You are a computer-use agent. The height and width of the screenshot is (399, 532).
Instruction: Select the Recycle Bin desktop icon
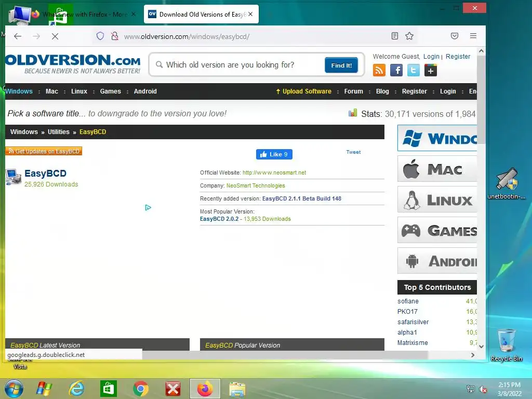click(x=507, y=345)
